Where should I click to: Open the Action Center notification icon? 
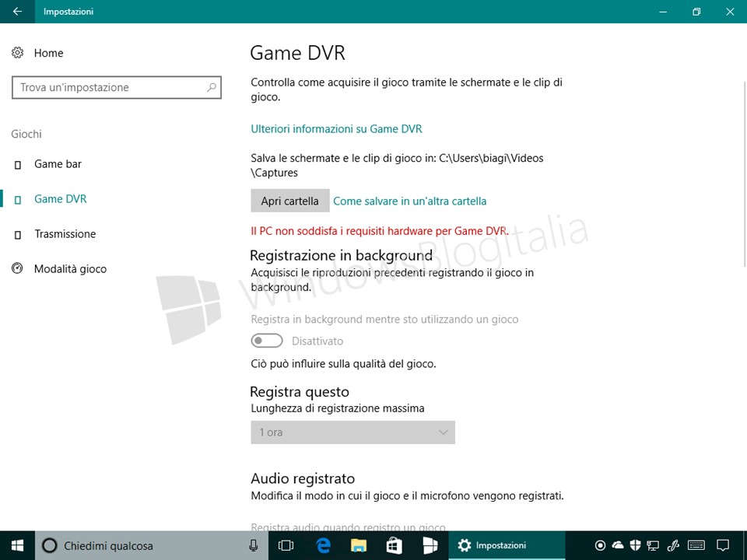pos(723,546)
